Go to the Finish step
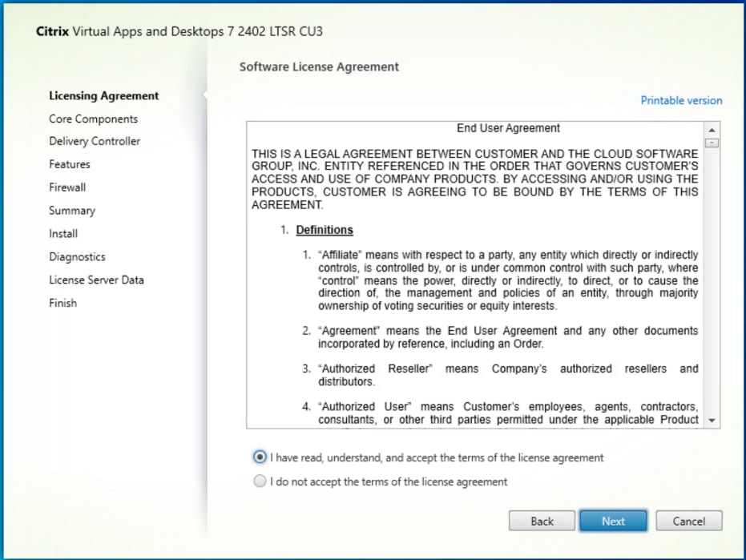Image resolution: width=746 pixels, height=560 pixels. 63,303
